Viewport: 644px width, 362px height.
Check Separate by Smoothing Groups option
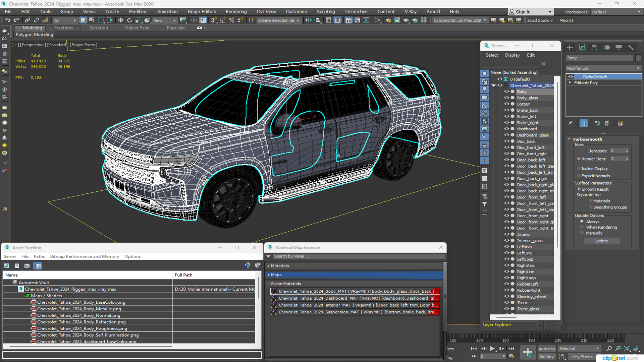(x=591, y=207)
